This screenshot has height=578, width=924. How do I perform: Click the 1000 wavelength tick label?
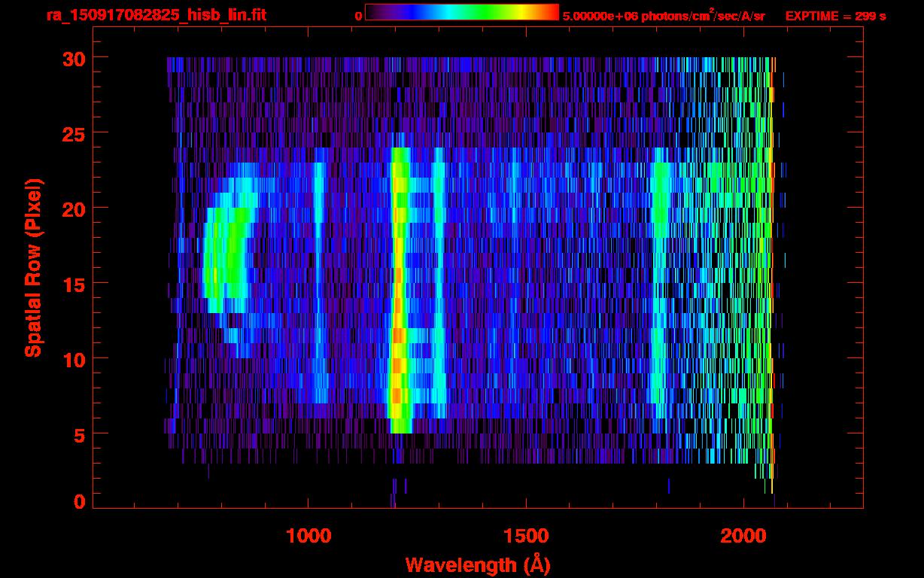click(308, 536)
